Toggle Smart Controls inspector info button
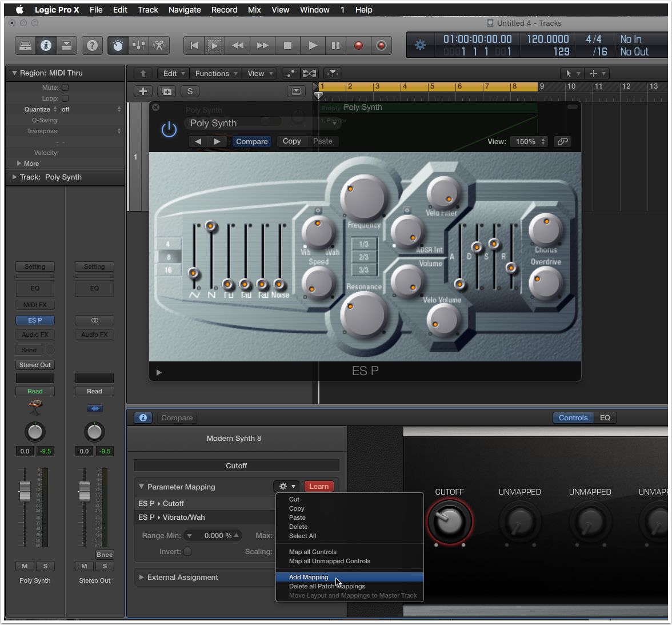672x625 pixels. 143,418
